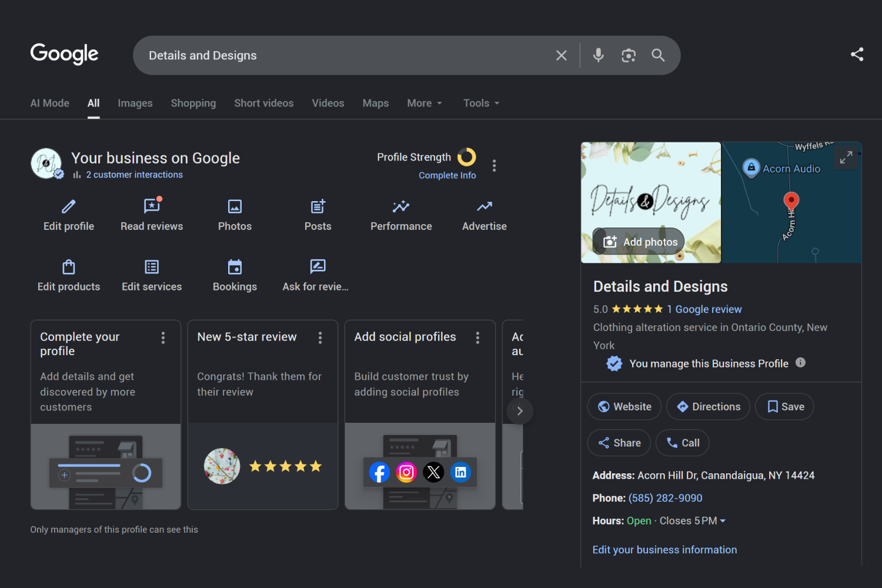882x588 pixels.
Task: Open the social profiles card illustration
Action: (x=420, y=466)
